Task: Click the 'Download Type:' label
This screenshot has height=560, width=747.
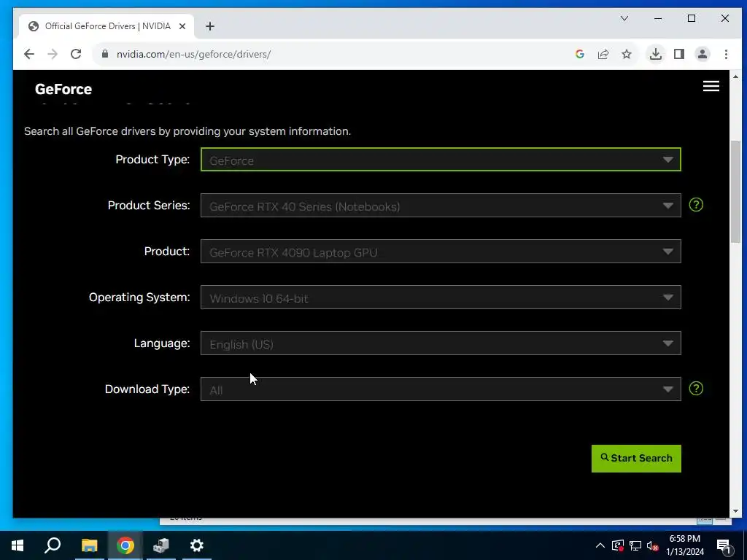Action: click(x=147, y=389)
